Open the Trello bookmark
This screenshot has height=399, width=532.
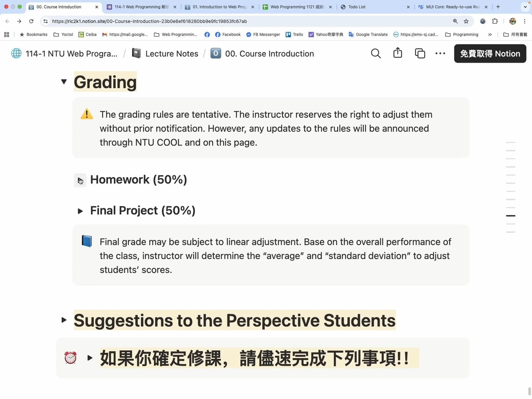point(294,35)
